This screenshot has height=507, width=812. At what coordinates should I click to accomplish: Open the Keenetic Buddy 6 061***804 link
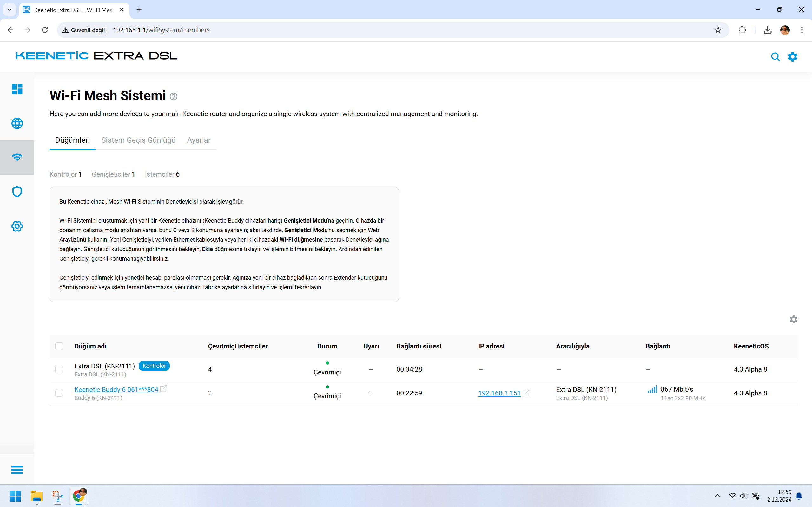click(116, 389)
